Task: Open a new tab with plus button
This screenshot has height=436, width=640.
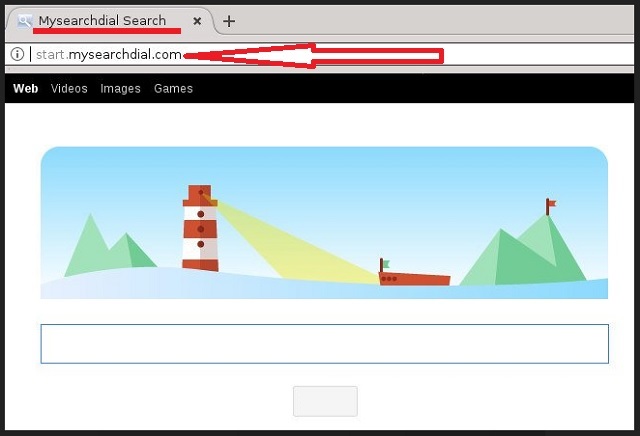Action: click(x=229, y=21)
